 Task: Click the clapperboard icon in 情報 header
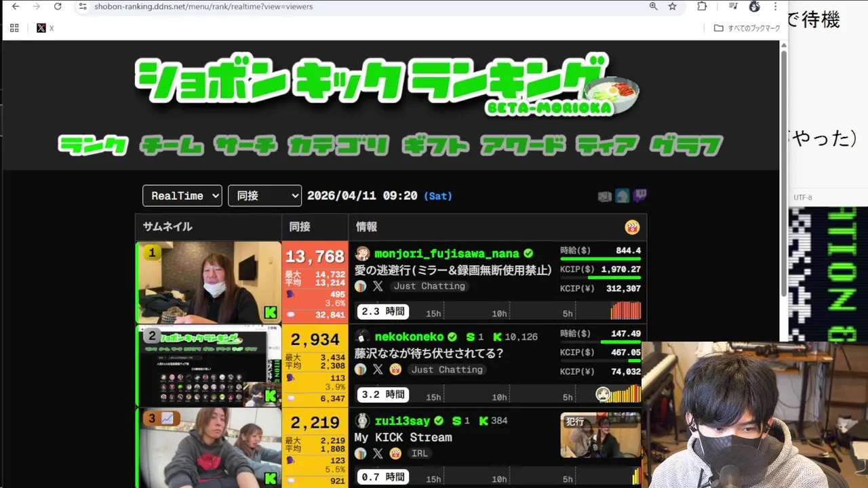(632, 227)
